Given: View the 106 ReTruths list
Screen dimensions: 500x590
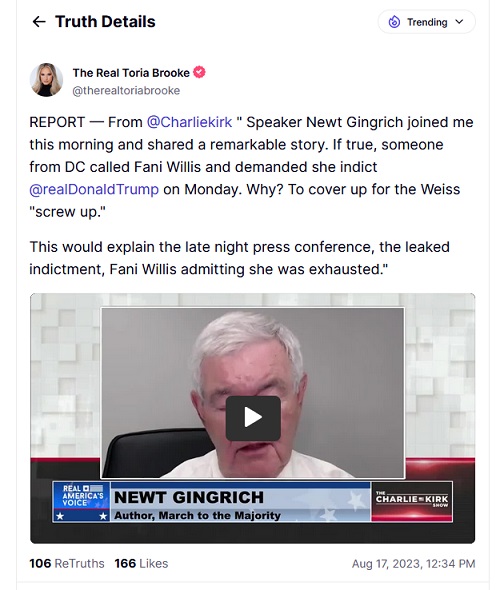Looking at the screenshot, I should 67,563.
